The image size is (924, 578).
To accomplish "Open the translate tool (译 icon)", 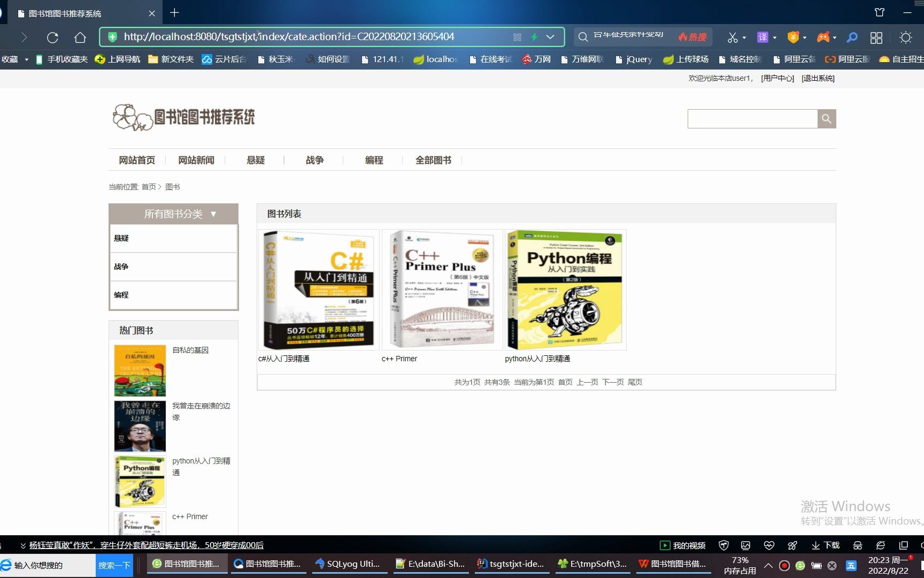I will pyautogui.click(x=763, y=37).
